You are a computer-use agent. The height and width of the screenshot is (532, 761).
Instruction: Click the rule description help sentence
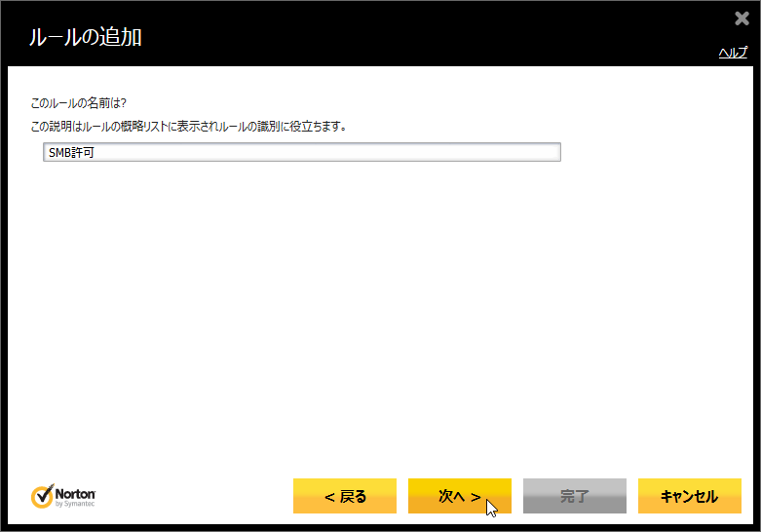189,126
